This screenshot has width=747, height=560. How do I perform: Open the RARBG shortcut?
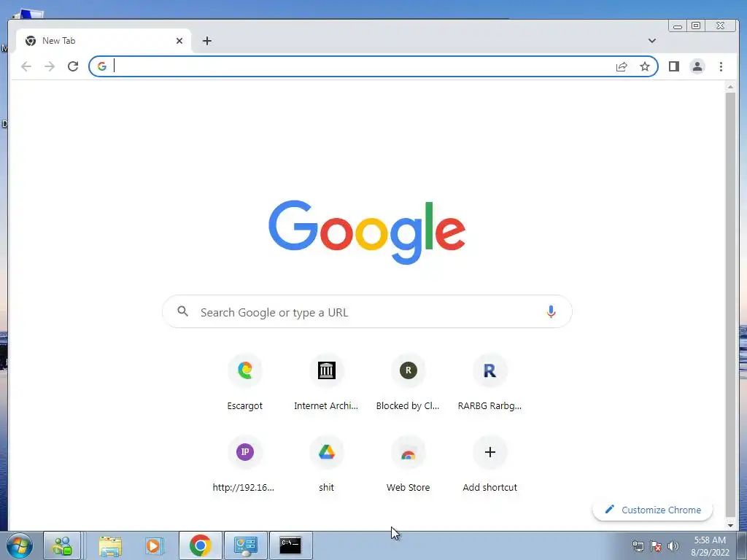pos(489,382)
